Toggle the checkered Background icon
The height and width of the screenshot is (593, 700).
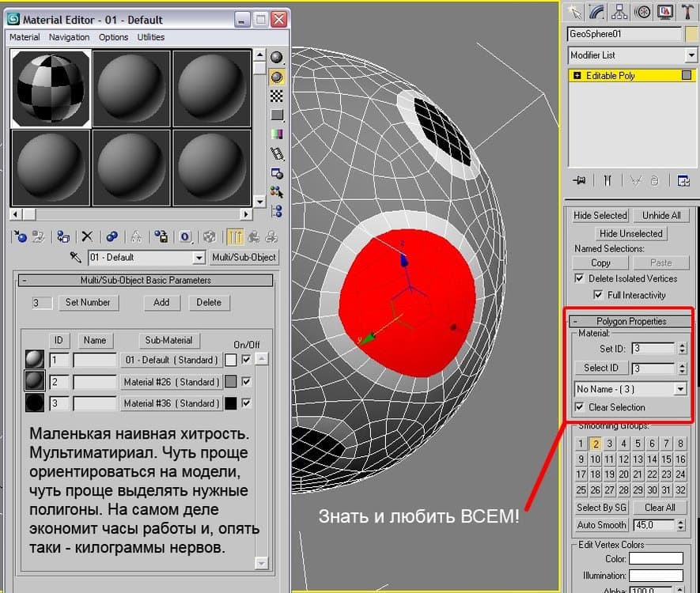pyautogui.click(x=277, y=96)
